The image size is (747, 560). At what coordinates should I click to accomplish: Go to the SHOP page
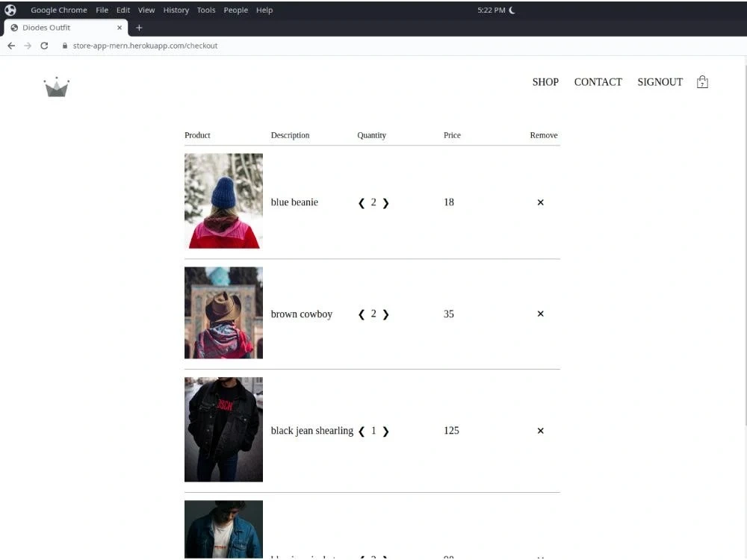[x=545, y=82]
